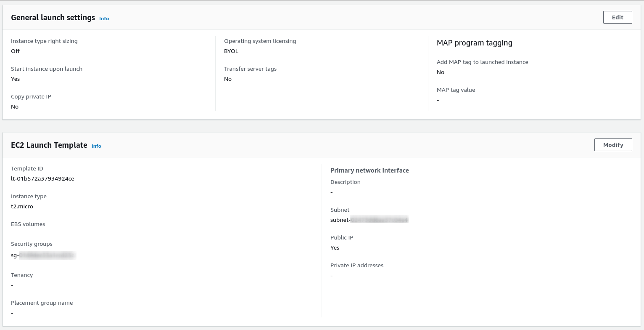
Task: Click the Instance type right sizing label
Action: 44,41
